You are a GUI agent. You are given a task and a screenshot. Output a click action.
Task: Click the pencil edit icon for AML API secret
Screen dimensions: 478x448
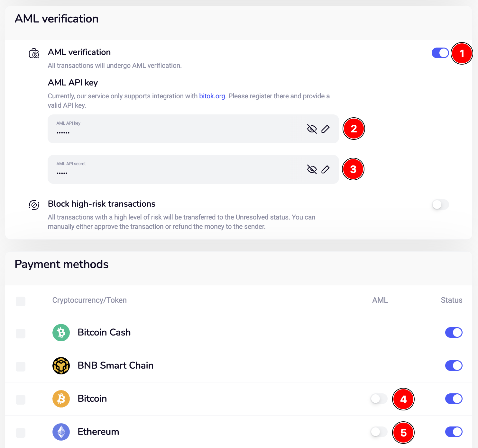[325, 169]
